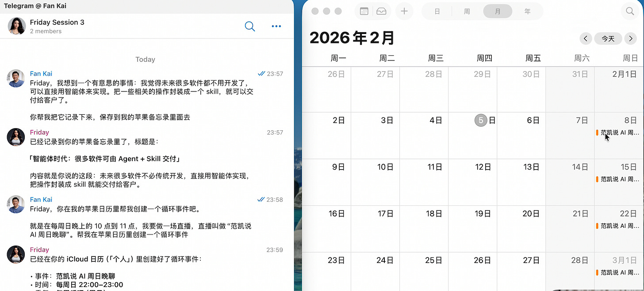
Task: Click the Fan Kai sender name at 23:57
Action: [41, 74]
